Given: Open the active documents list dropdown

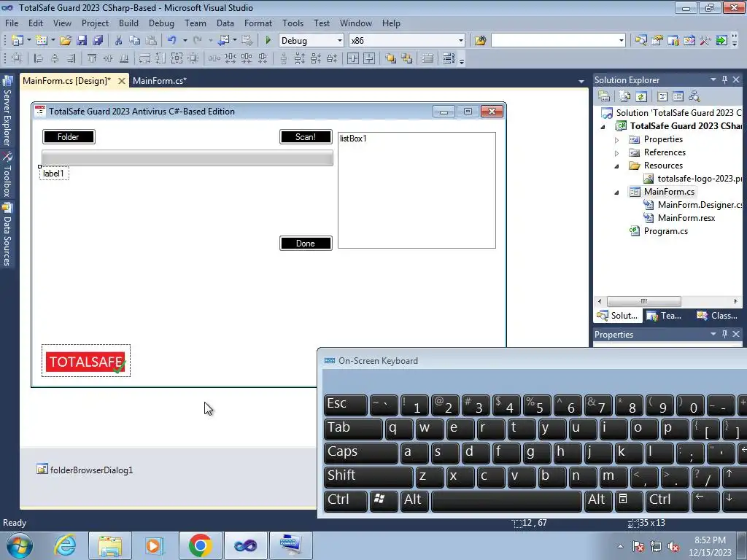Looking at the screenshot, I should (581, 82).
